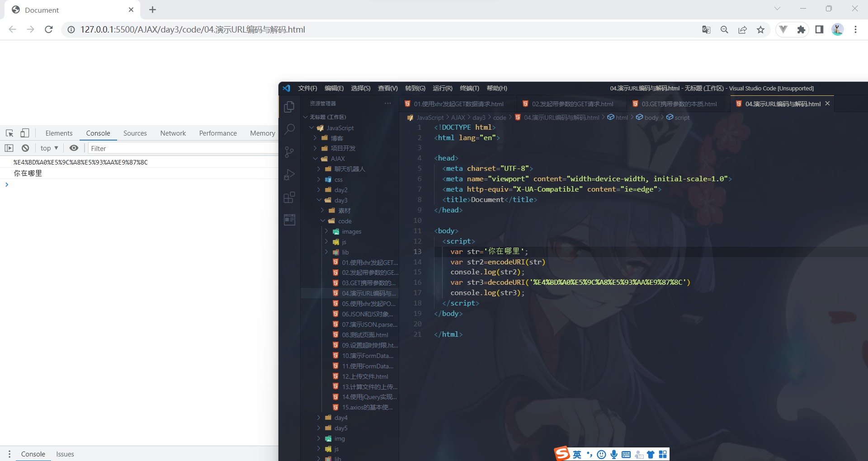Open Chrome three-dot menu

[855, 29]
